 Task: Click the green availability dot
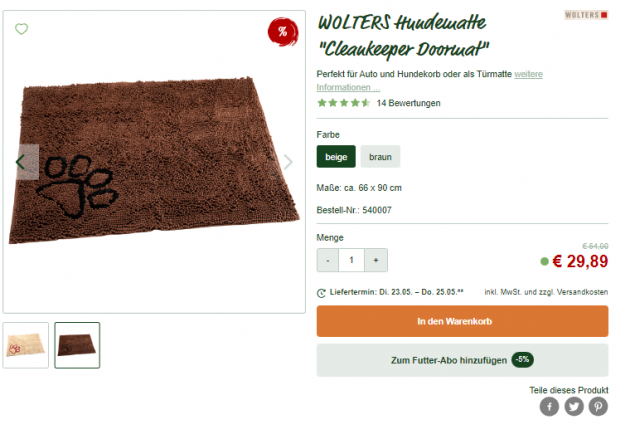pyautogui.click(x=544, y=262)
